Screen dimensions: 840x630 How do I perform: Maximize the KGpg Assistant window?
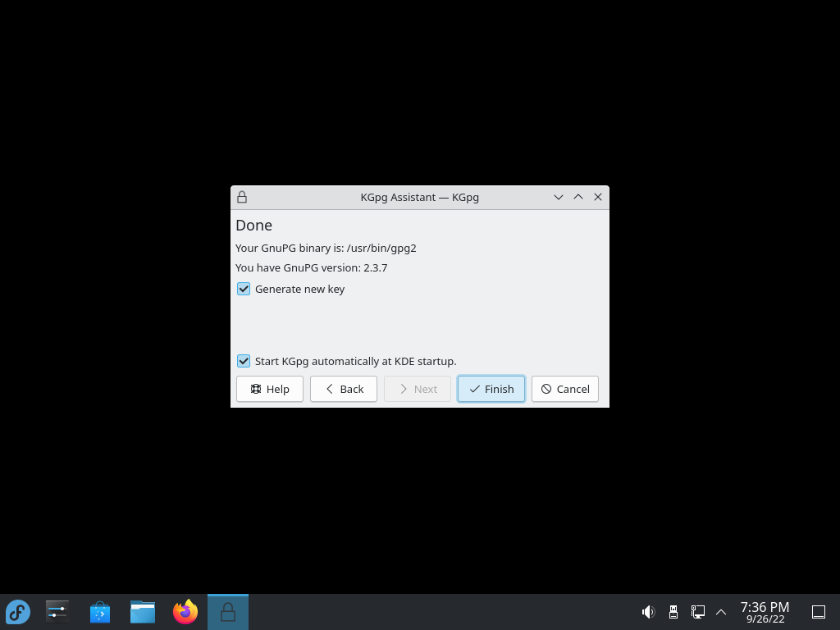click(x=578, y=197)
